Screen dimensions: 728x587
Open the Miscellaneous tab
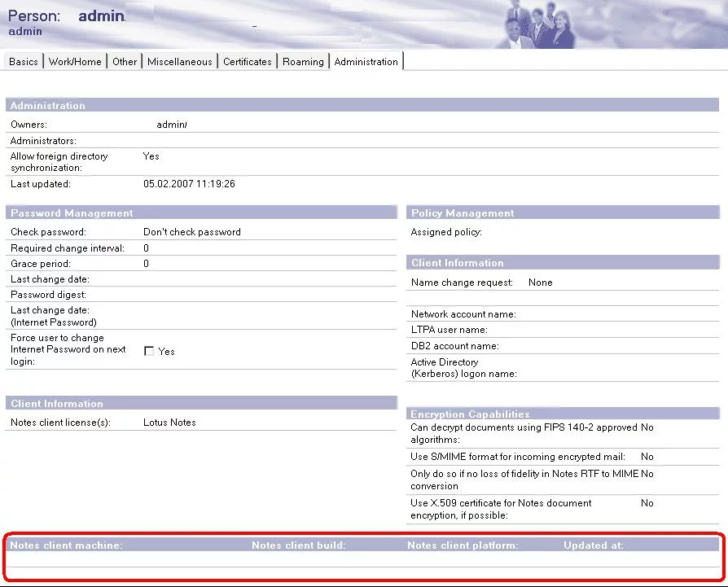(179, 62)
